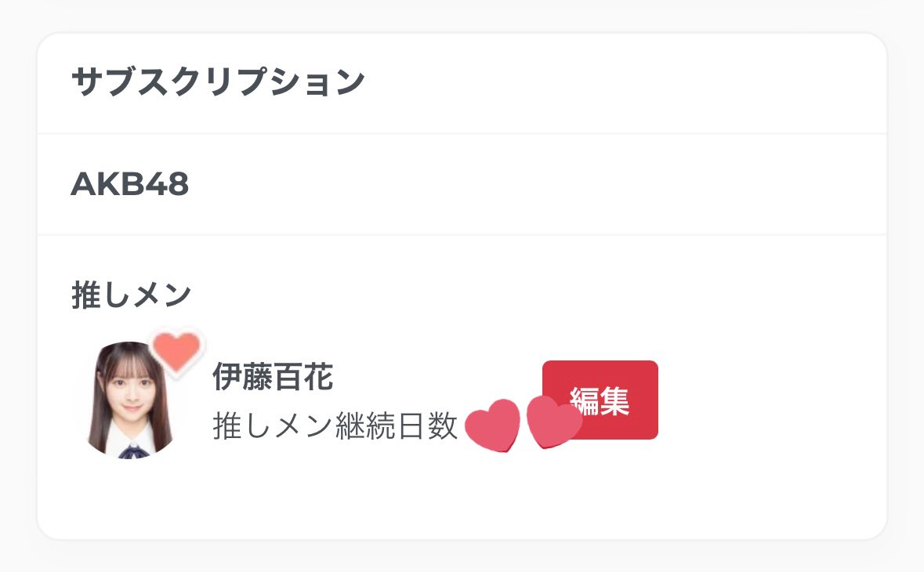Click the 推しメン section label

pos(132,295)
